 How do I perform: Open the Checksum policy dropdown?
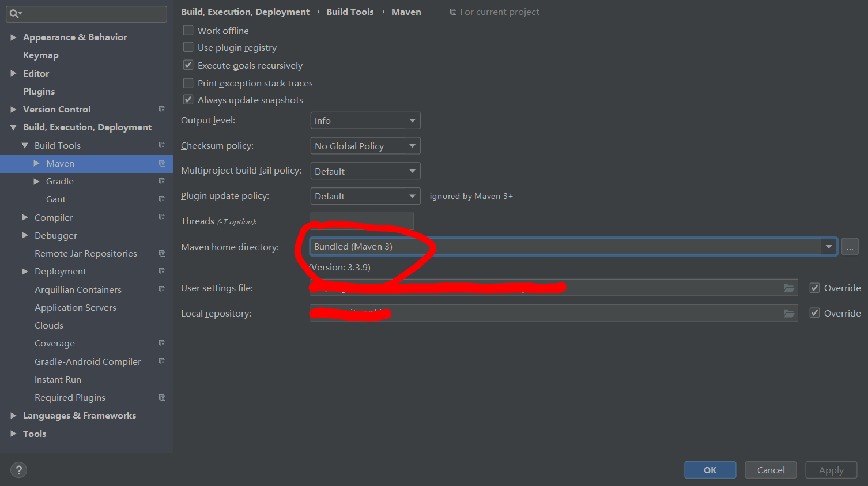point(365,146)
